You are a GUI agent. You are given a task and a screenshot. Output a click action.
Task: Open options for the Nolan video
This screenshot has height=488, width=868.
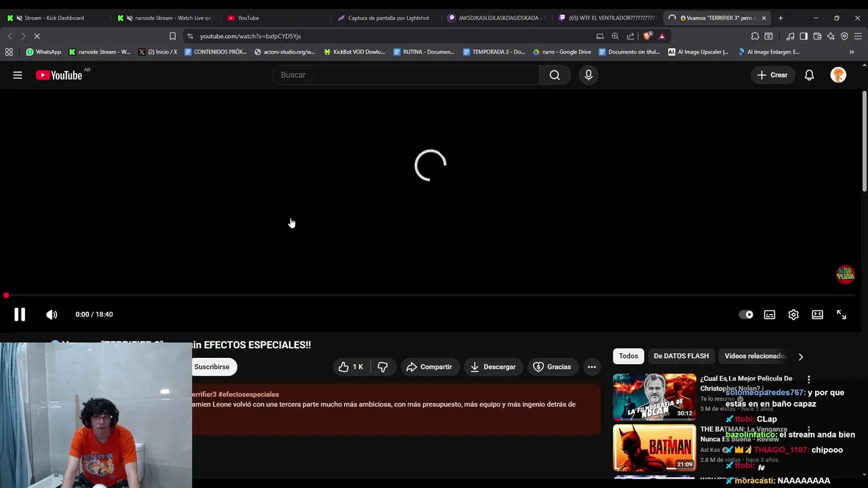(x=808, y=380)
